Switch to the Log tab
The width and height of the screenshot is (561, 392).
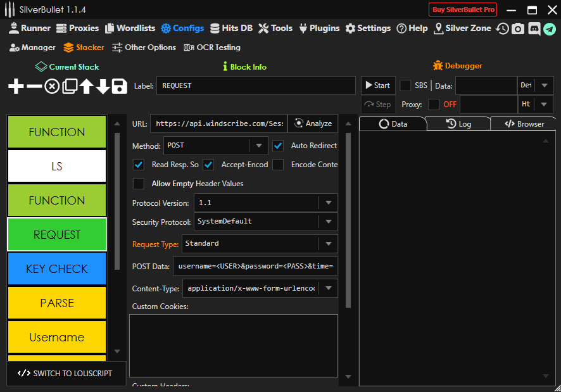[458, 124]
